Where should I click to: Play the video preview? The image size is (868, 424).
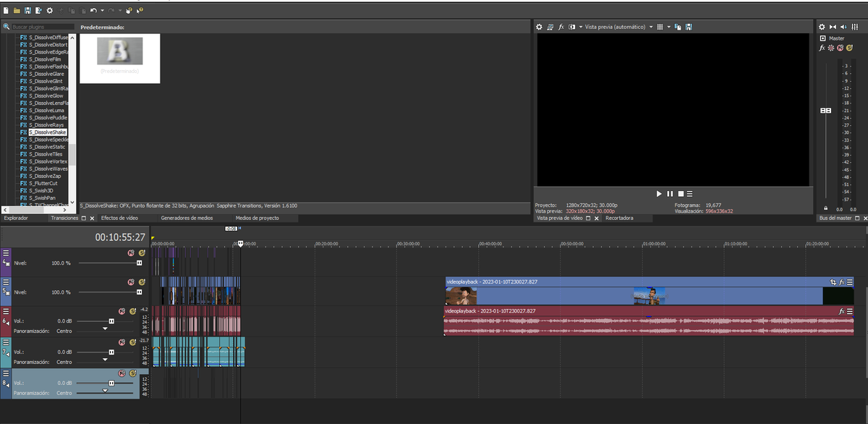[658, 194]
